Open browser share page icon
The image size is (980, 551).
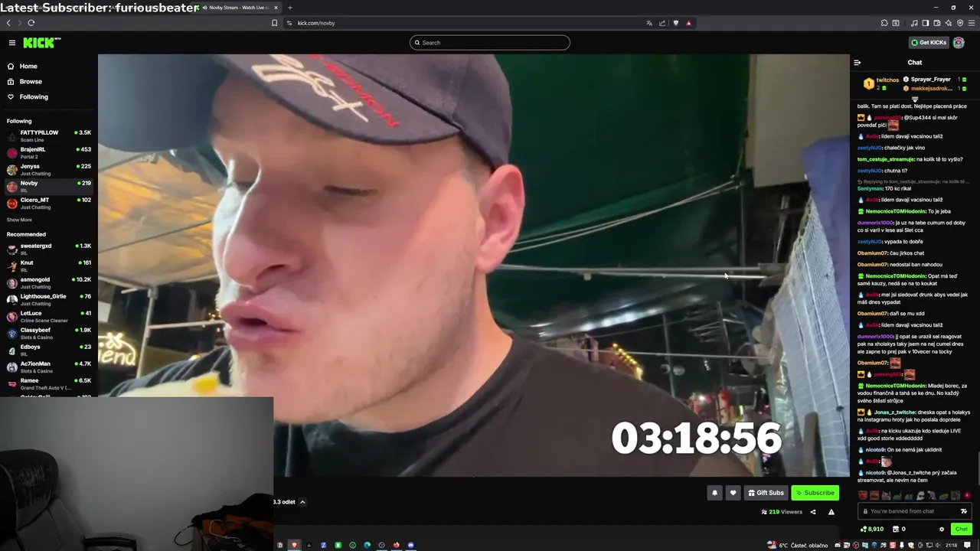pos(661,23)
